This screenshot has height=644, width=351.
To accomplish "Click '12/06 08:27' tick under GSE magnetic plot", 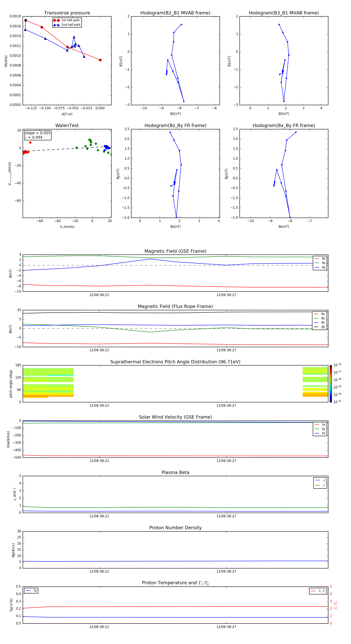I will click(226, 295).
